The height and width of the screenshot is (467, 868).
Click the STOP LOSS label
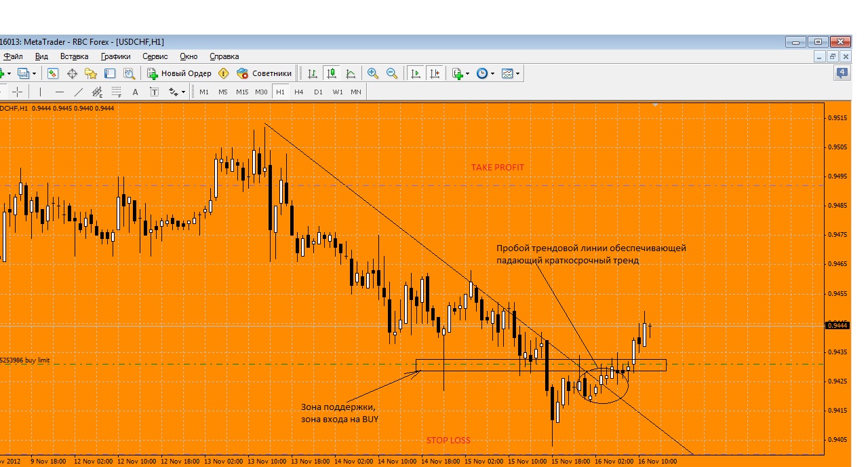(x=448, y=440)
